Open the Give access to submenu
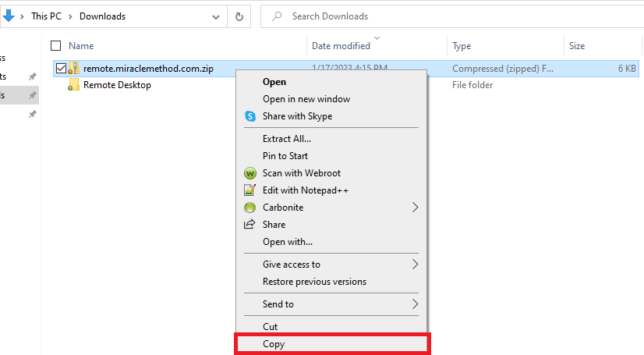The width and height of the screenshot is (644, 355). point(415,264)
